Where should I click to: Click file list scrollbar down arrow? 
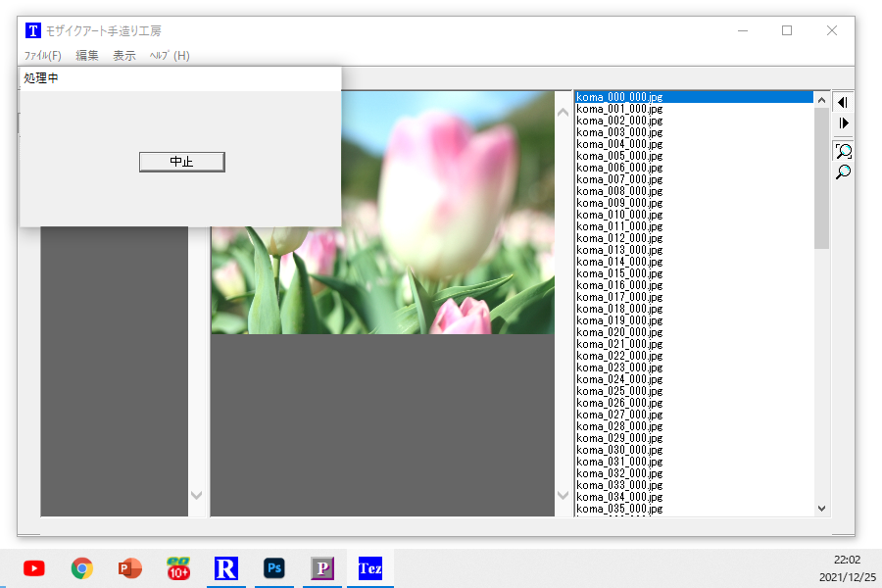(821, 508)
